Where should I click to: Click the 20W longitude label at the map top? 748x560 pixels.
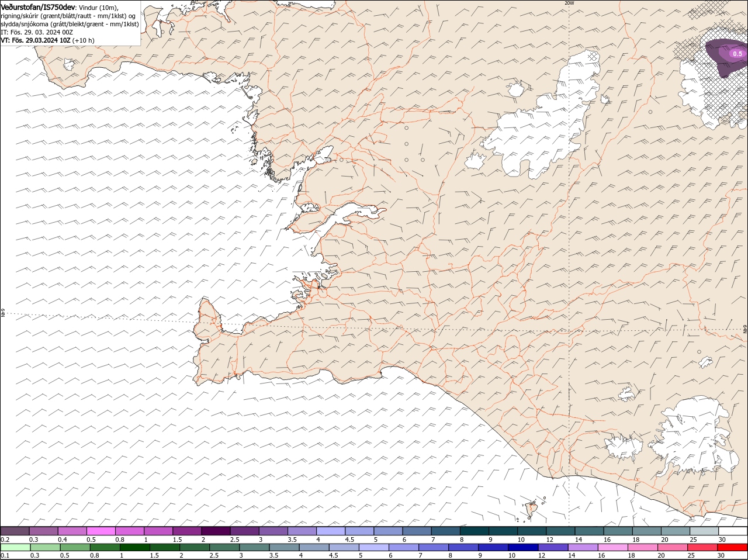tap(569, 3)
